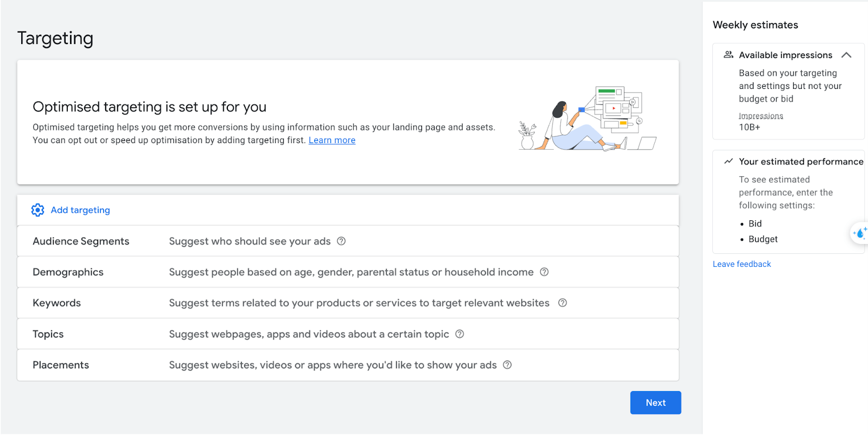Click 'Suggest who should see your ads' text
This screenshot has height=435, width=868.
[x=250, y=241]
